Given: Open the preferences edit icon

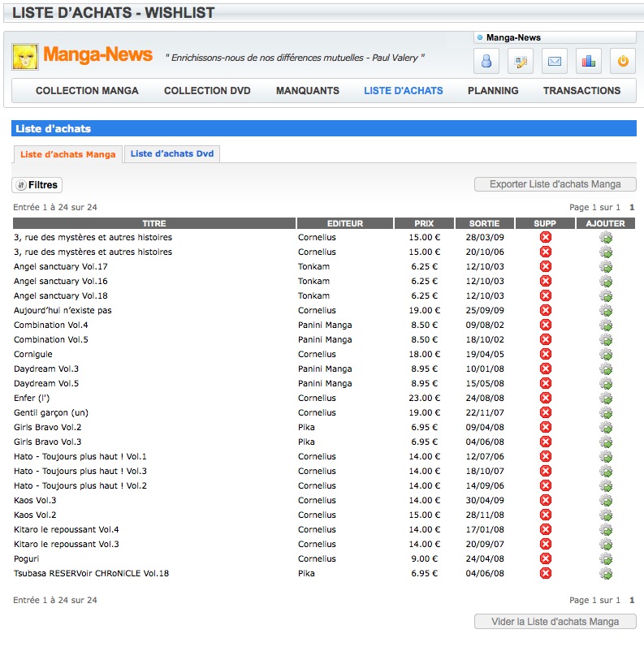Looking at the screenshot, I should pyautogui.click(x=521, y=62).
